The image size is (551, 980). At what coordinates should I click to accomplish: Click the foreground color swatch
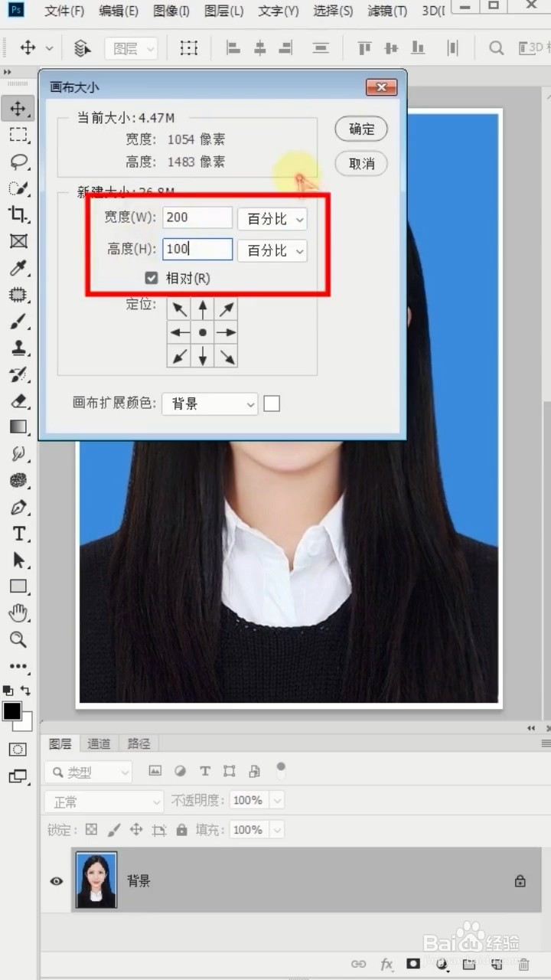tap(12, 711)
